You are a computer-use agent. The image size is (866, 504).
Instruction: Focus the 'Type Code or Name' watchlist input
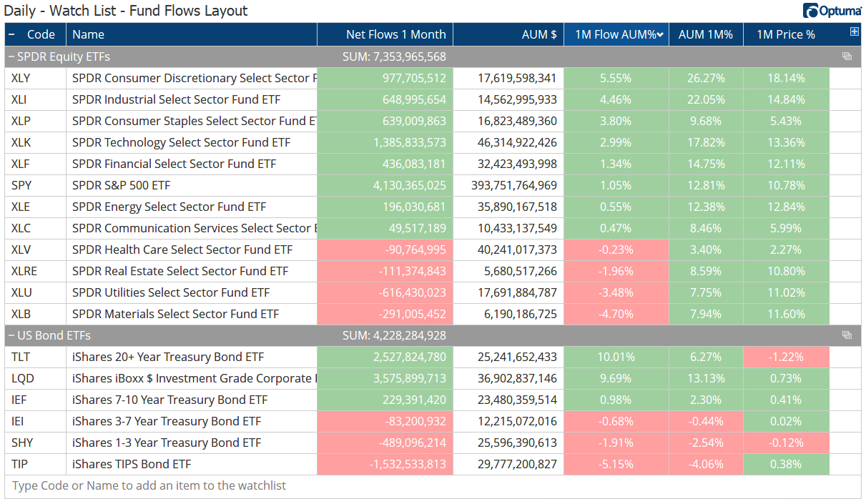433,485
